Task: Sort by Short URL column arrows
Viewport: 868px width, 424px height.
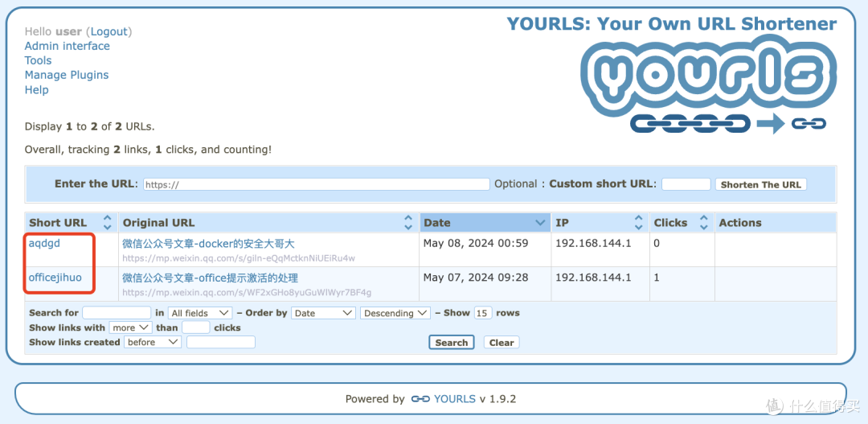Action: pos(108,223)
